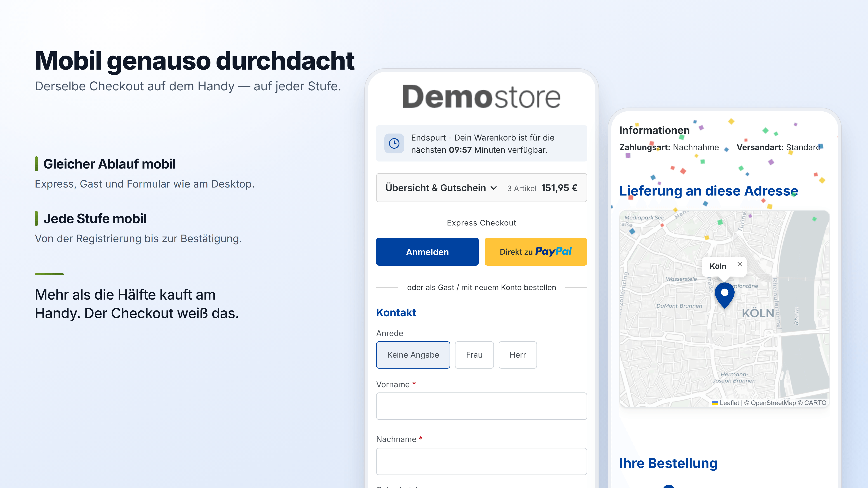
Task: Click the clock icon in the cart timer notice
Action: click(394, 143)
